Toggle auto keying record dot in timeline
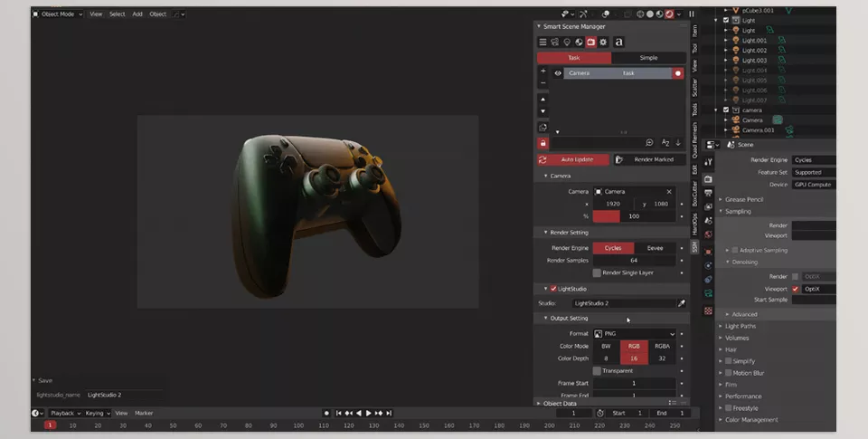This screenshot has width=868, height=439. point(326,413)
